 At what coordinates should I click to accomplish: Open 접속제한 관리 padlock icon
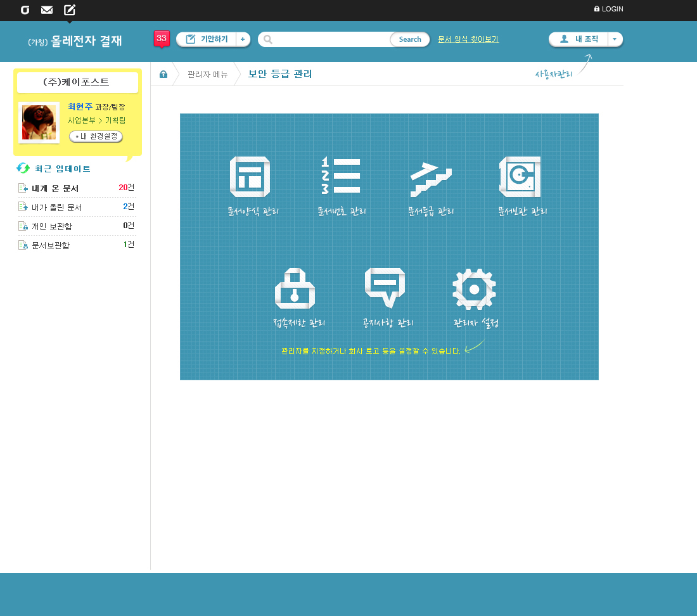pyautogui.click(x=295, y=288)
